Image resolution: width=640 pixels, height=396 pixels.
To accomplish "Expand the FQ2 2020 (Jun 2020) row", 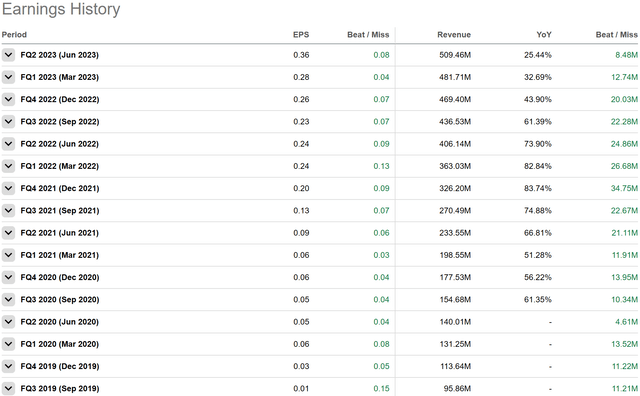I will pyautogui.click(x=8, y=322).
